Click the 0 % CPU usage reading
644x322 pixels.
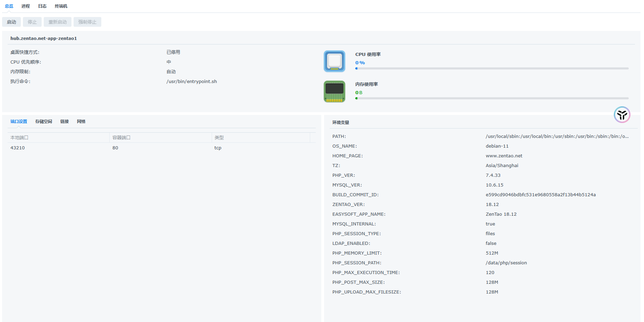click(360, 63)
